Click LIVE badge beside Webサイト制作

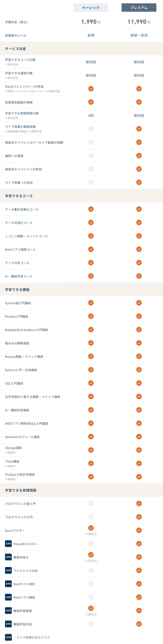point(8,584)
